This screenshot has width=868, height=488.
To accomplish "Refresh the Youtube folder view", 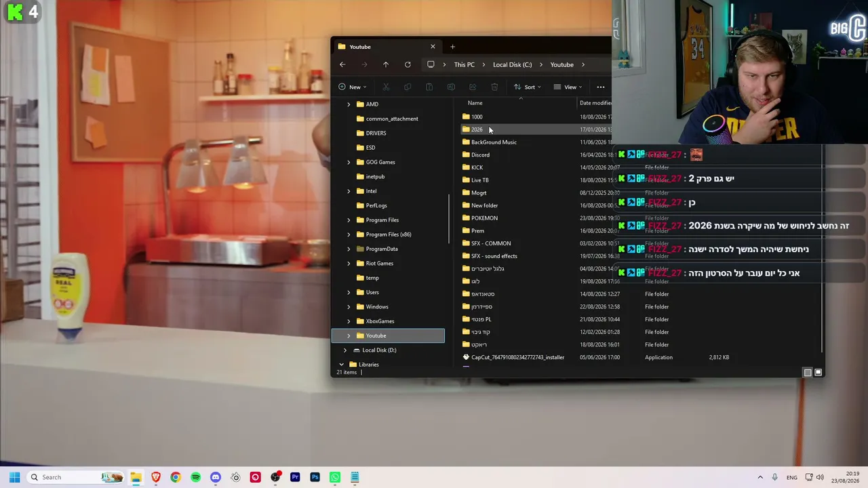I will [408, 64].
